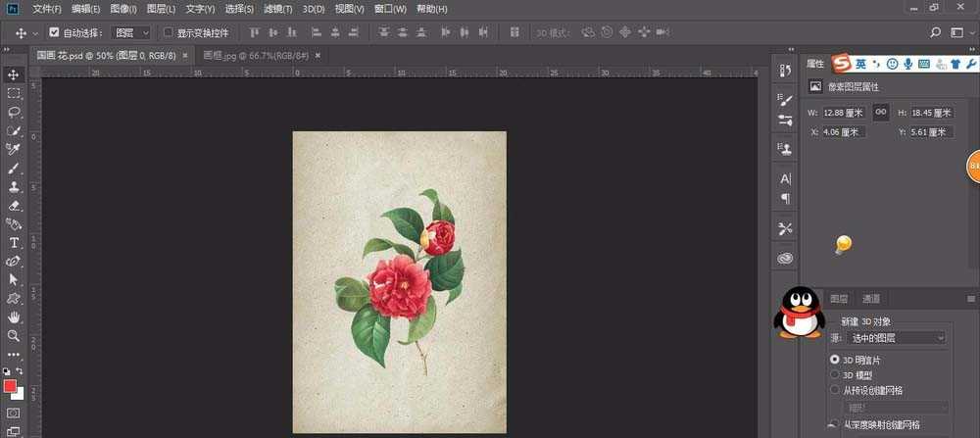Screen dimensions: 980x438
Task: Open the 滤镜(T) menu
Action: pos(278,9)
